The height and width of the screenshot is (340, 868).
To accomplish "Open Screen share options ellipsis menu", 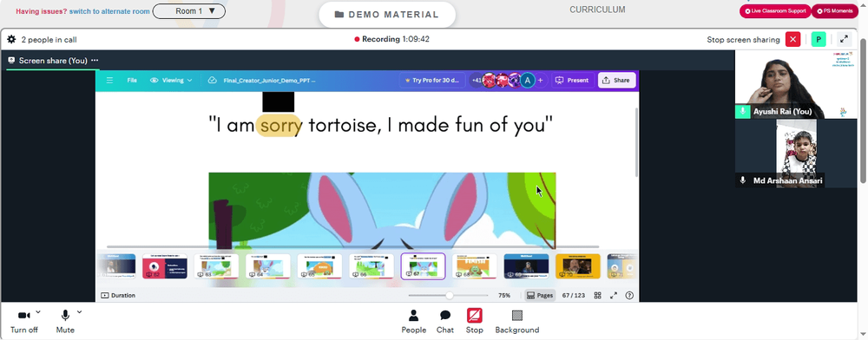I will pos(95,60).
